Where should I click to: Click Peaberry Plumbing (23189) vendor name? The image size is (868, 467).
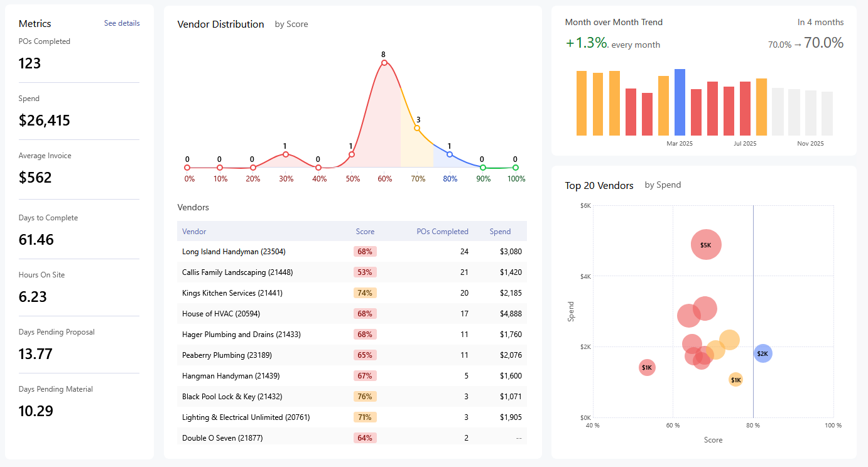click(x=227, y=355)
